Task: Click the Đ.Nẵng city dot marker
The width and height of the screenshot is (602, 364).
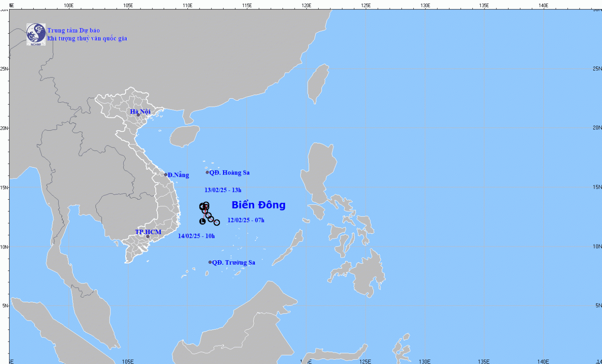Action: (x=166, y=175)
